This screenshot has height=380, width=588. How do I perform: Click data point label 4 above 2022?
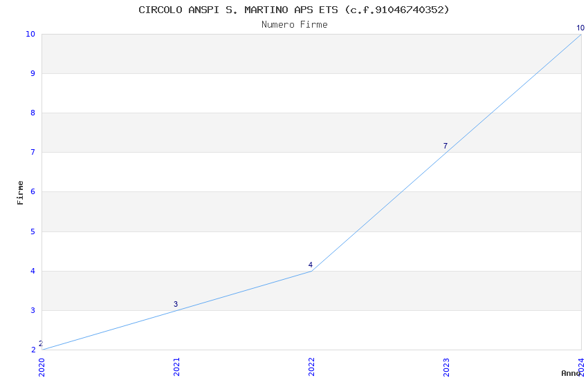310,265
